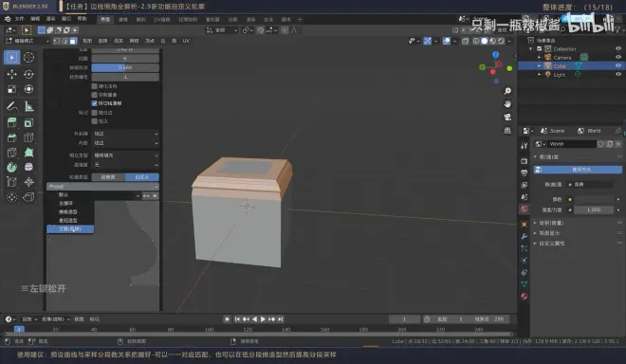Pick the Measure ruler tool

point(28,106)
